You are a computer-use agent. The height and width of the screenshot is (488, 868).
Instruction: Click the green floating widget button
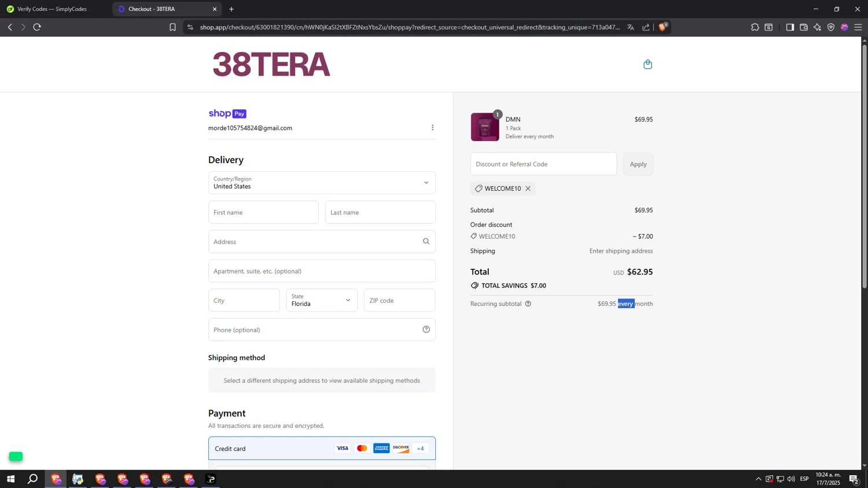click(16, 457)
